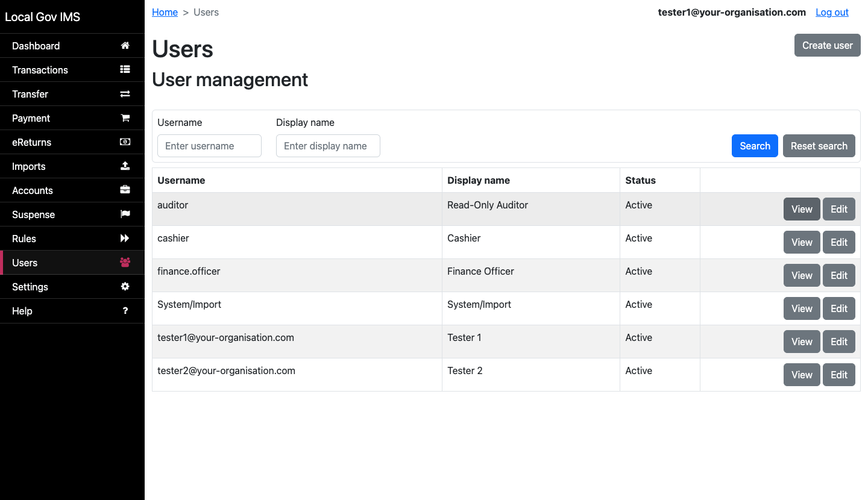Click the pink Users group icon
Viewport: 868px width, 500px height.
pyautogui.click(x=125, y=262)
